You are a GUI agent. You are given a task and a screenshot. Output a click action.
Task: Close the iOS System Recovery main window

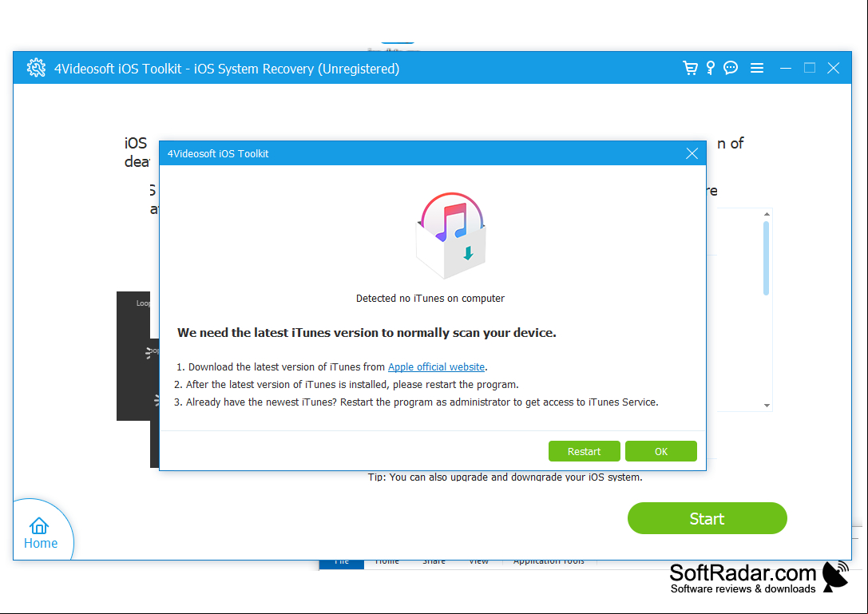point(833,68)
